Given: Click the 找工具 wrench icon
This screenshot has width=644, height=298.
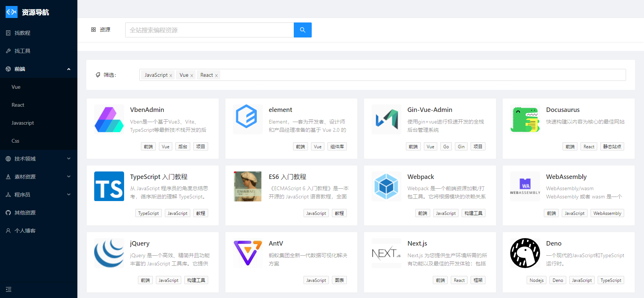Looking at the screenshot, I should click(8, 51).
